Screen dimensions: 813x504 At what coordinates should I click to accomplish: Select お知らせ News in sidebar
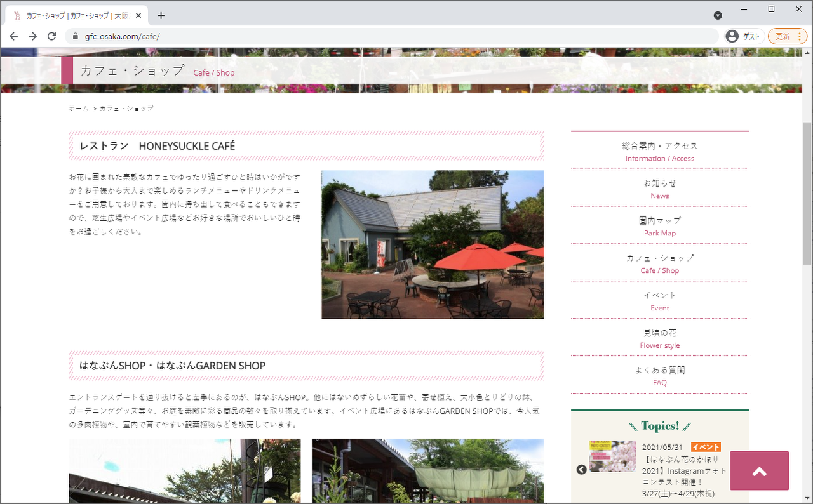[660, 189]
